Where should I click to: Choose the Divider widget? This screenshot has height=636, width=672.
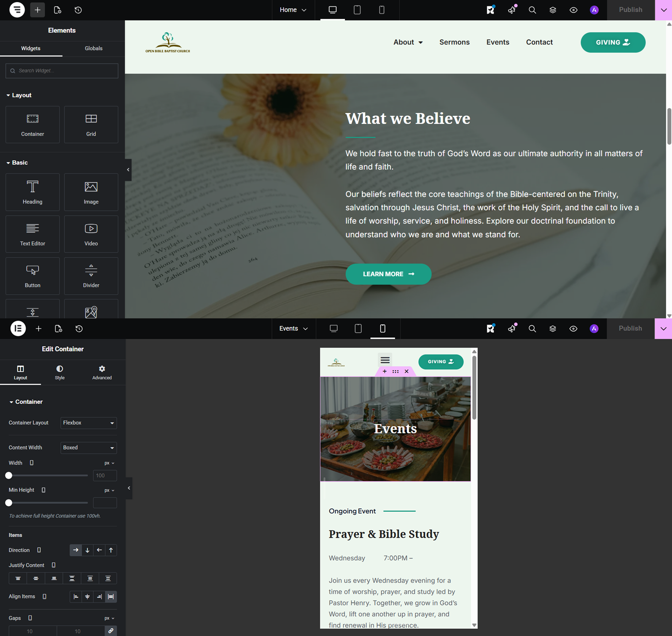[x=91, y=276]
